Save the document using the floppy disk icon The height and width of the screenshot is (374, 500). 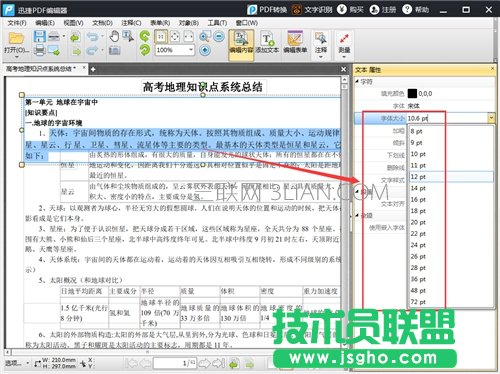tap(40, 36)
